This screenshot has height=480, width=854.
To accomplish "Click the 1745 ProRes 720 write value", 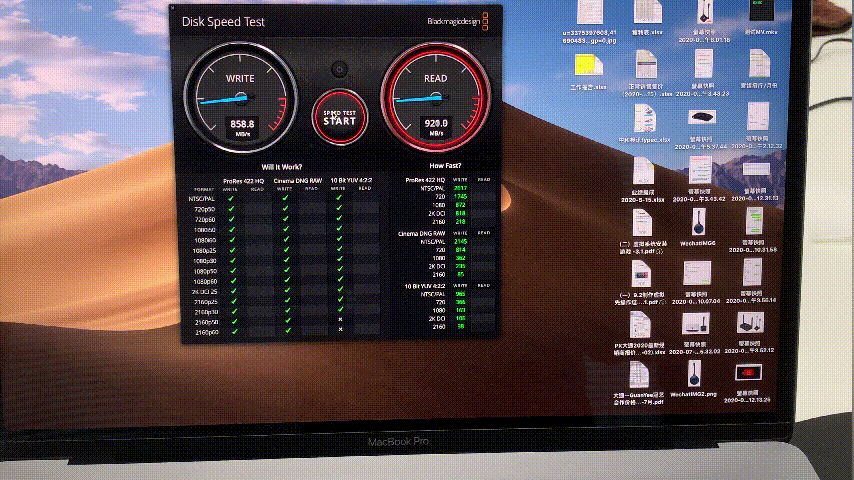I will tap(460, 197).
